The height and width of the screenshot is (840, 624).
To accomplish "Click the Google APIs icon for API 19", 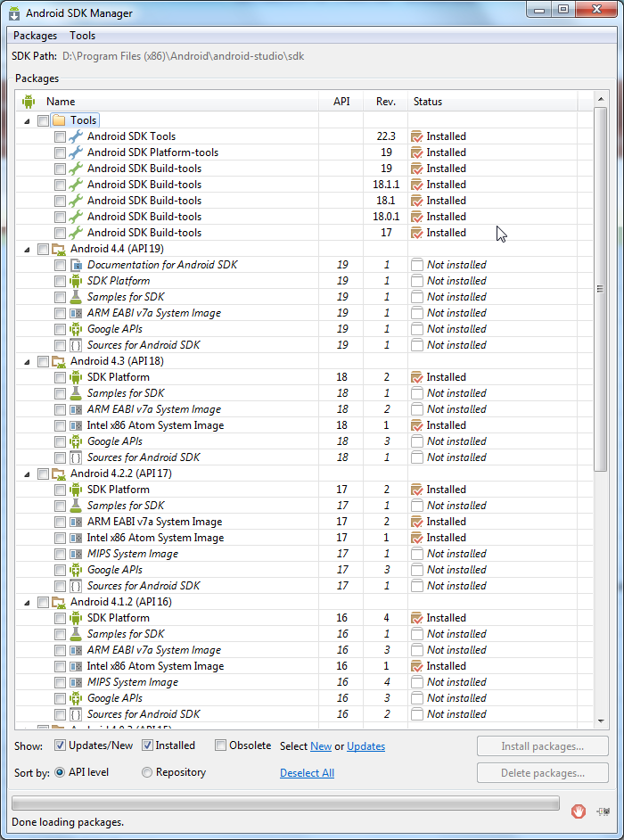I will click(x=76, y=329).
